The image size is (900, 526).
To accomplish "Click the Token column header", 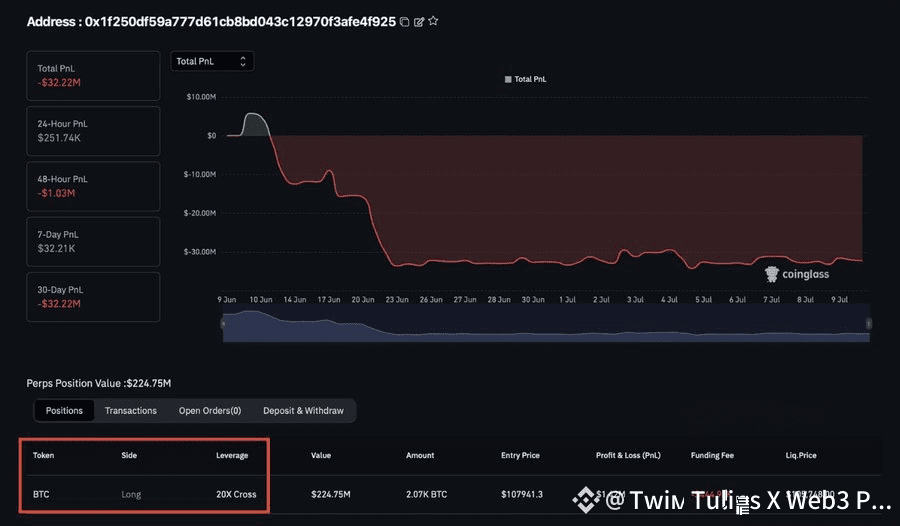I will tap(43, 455).
